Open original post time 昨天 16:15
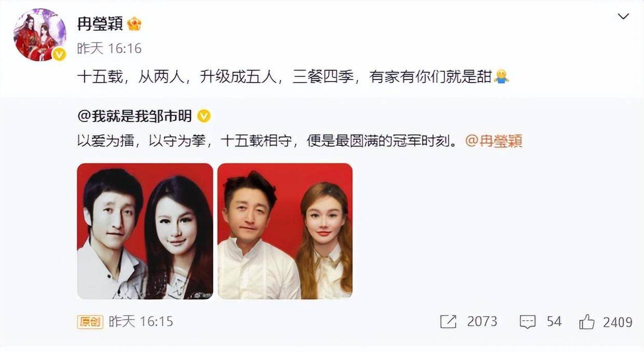 click(x=141, y=322)
